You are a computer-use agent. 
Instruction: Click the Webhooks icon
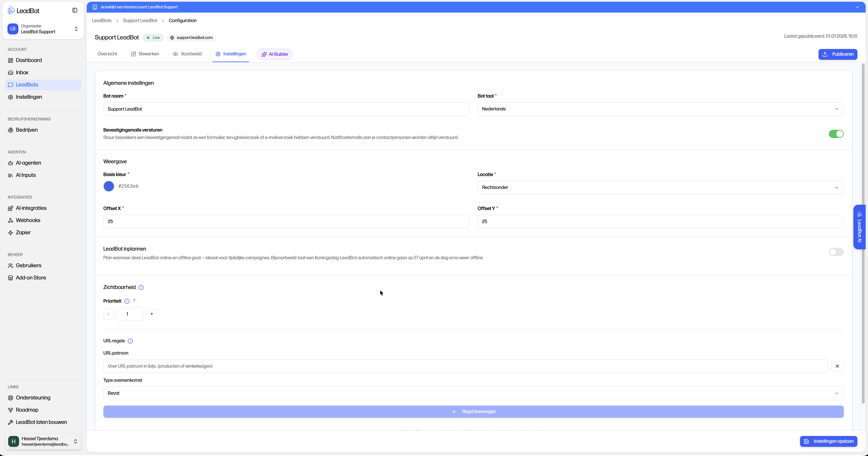pyautogui.click(x=10, y=220)
